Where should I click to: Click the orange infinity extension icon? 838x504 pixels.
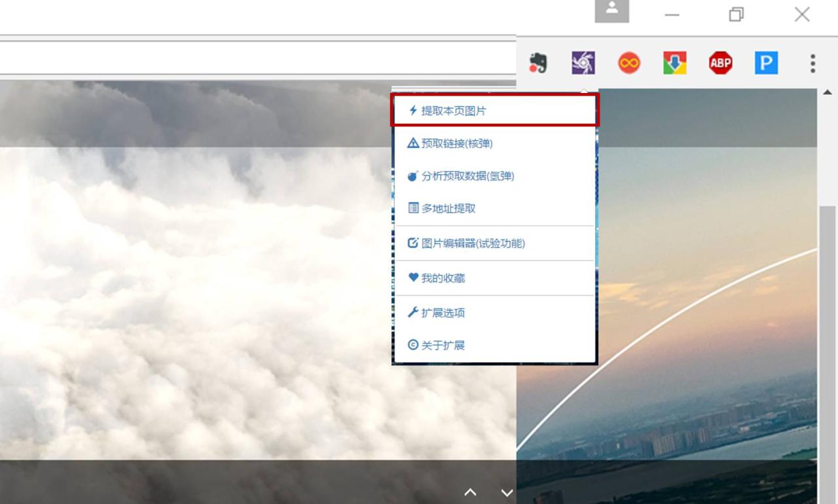pos(628,63)
